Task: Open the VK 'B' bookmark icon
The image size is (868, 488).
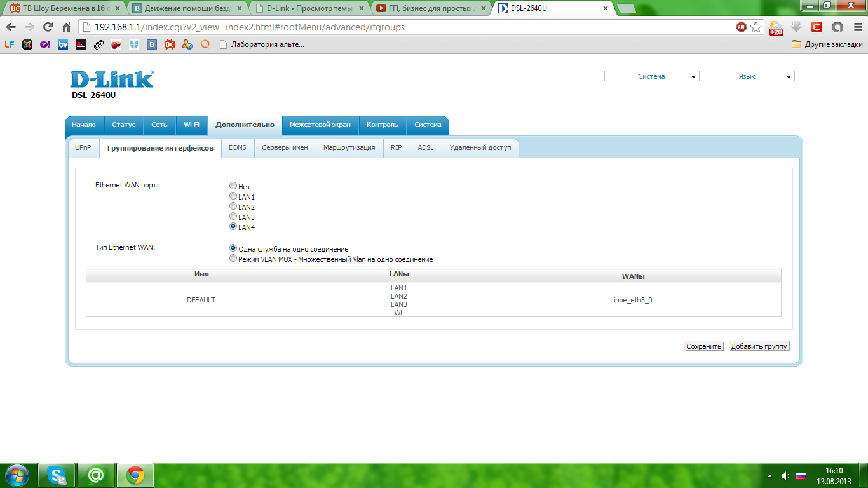Action: 152,44
